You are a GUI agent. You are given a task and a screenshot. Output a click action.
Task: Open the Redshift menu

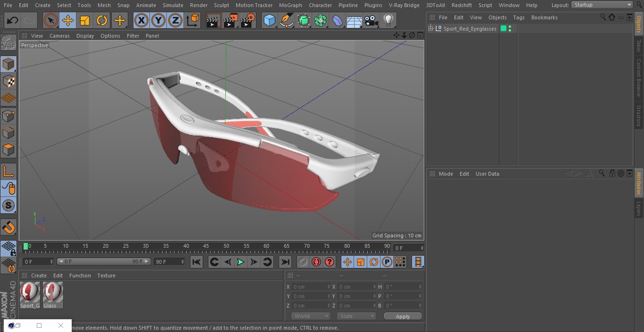click(x=462, y=5)
